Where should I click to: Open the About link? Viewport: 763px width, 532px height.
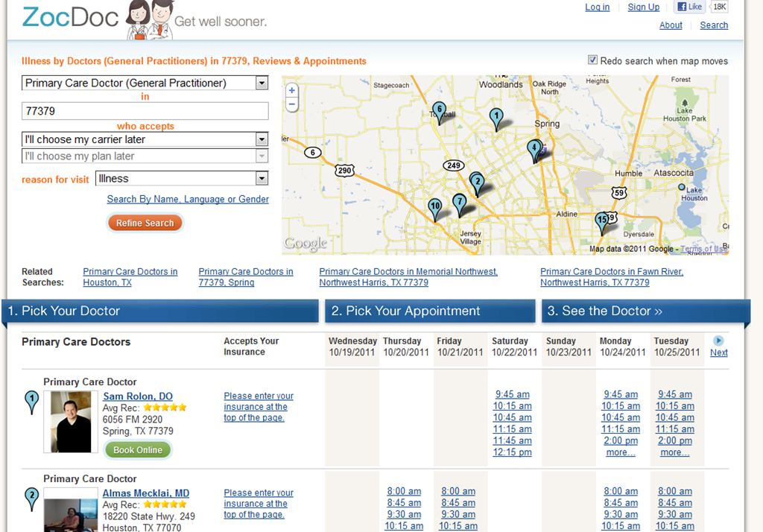coord(671,25)
